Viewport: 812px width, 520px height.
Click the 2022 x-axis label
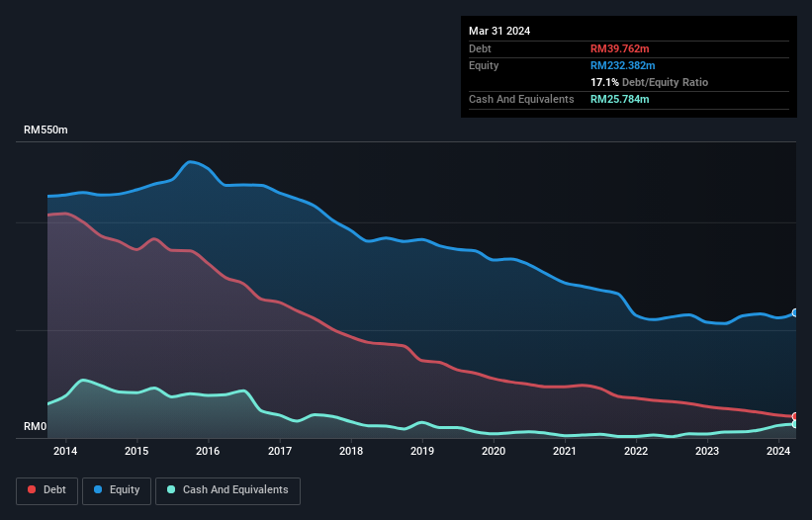pyautogui.click(x=636, y=451)
